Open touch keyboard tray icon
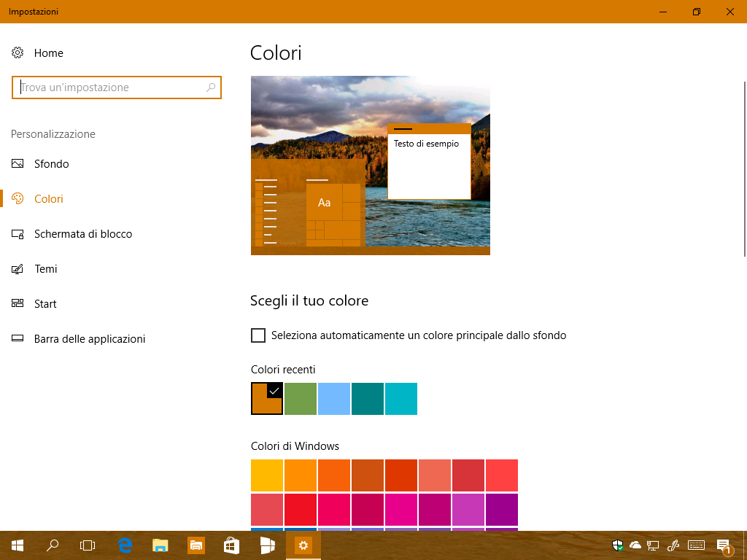 click(696, 545)
